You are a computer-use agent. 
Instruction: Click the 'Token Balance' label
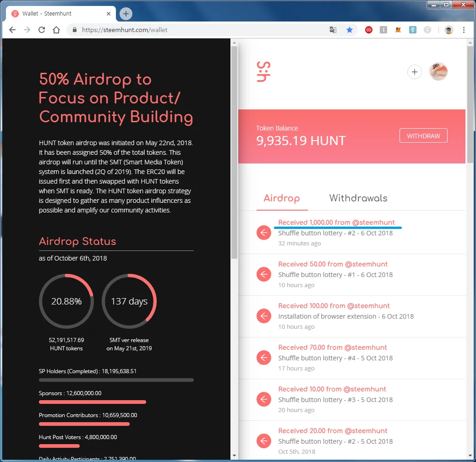(277, 128)
